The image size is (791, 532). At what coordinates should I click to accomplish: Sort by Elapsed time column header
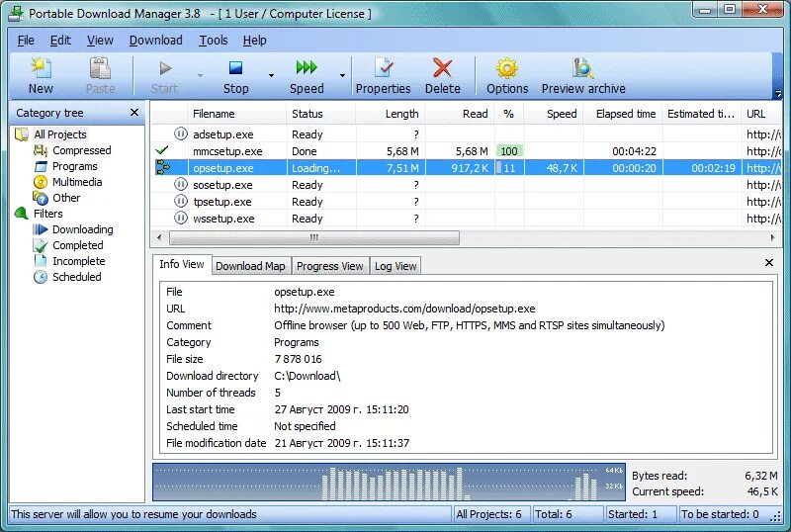pos(623,114)
